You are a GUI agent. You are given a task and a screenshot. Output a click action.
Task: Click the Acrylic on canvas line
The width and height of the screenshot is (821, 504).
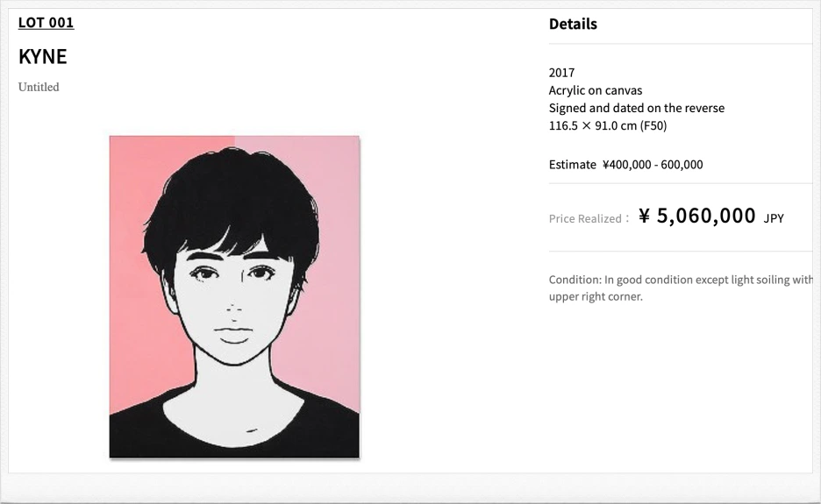click(595, 90)
